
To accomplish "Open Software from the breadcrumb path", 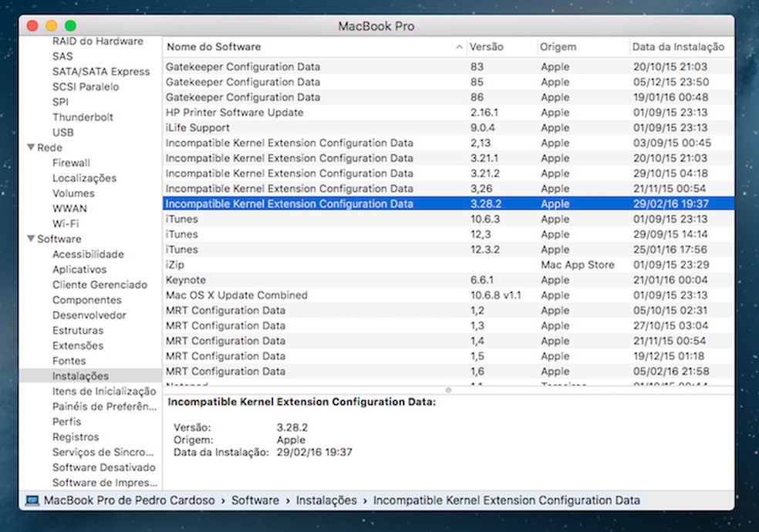I will (255, 500).
